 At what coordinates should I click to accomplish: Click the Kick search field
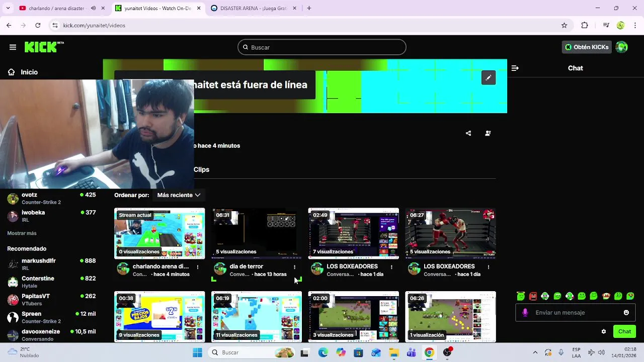(x=322, y=47)
